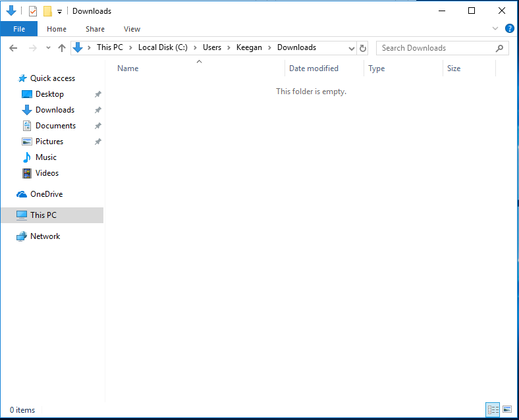Click Keegan in the address path
The width and height of the screenshot is (519, 420).
[249, 47]
